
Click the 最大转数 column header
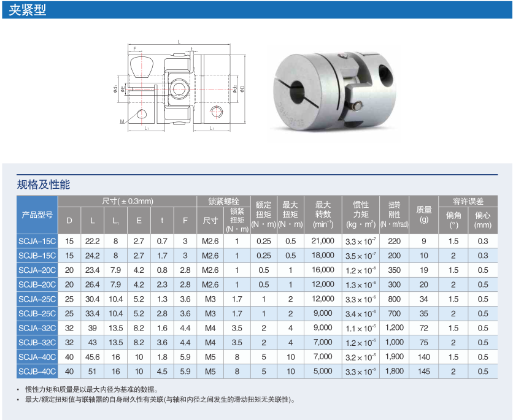[x=323, y=215]
